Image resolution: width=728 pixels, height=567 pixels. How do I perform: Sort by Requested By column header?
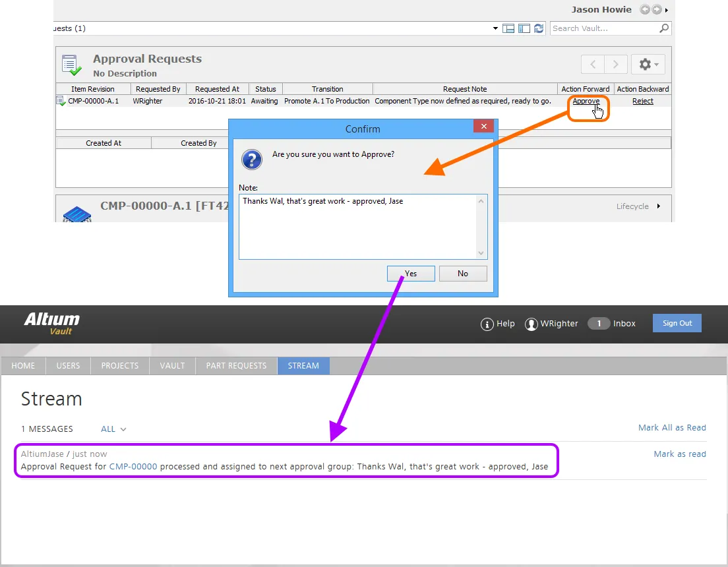tap(158, 89)
